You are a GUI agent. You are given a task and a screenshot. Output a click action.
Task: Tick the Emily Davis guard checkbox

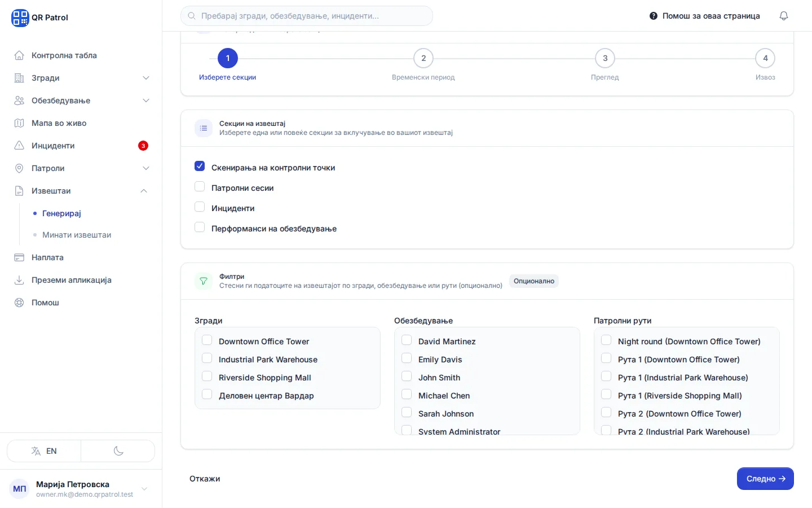pos(407,358)
